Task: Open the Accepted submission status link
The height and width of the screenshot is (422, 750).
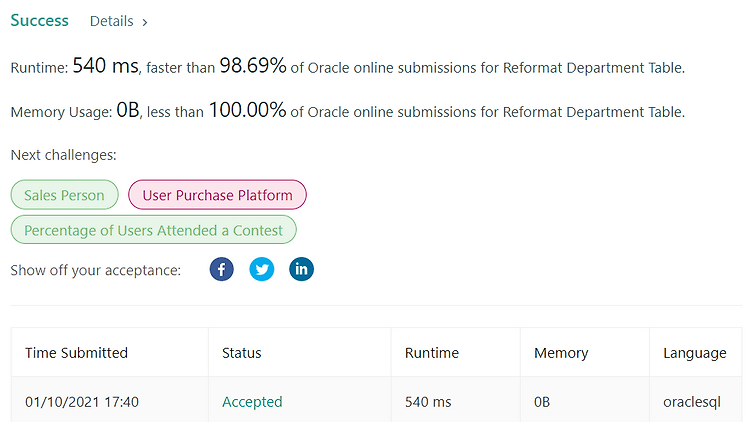Action: (x=252, y=402)
